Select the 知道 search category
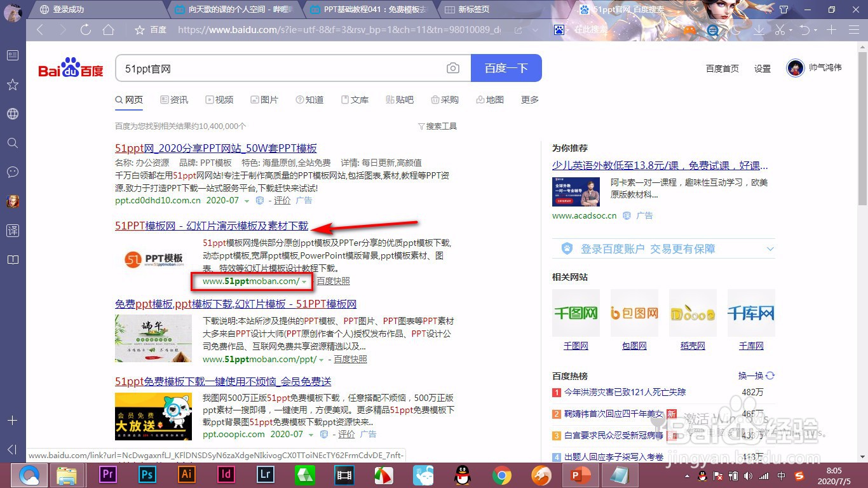 [309, 100]
